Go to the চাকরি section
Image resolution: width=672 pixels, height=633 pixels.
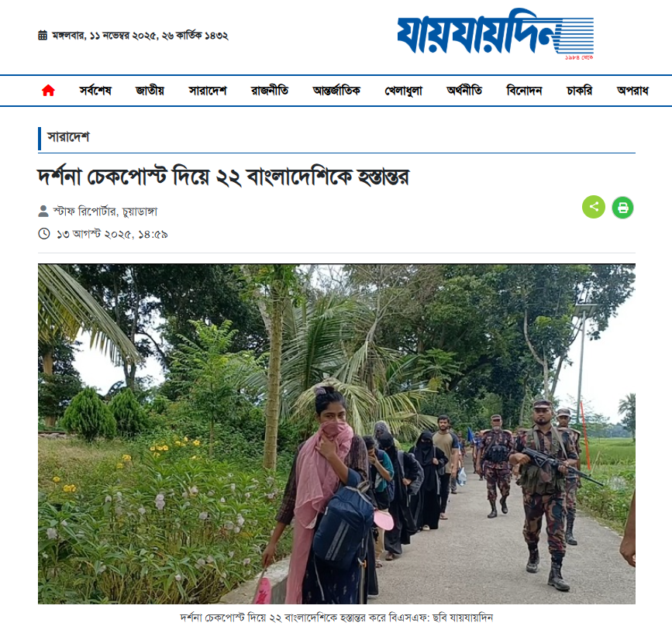coord(580,91)
